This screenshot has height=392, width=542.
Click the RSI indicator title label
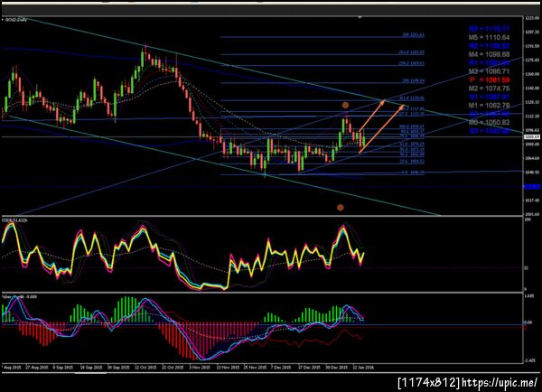14,220
